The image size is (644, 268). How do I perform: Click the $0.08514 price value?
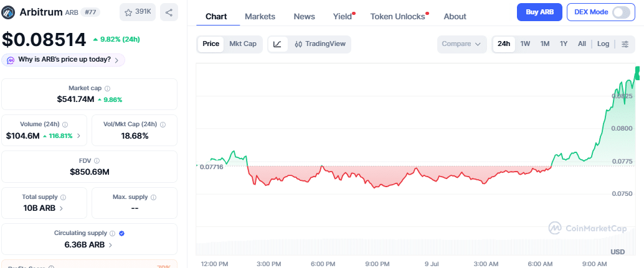tap(44, 39)
